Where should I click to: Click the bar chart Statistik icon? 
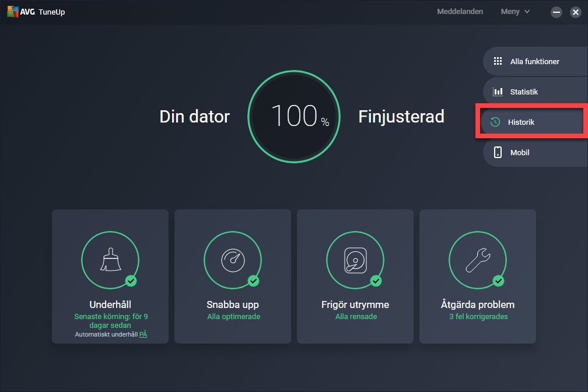point(498,92)
